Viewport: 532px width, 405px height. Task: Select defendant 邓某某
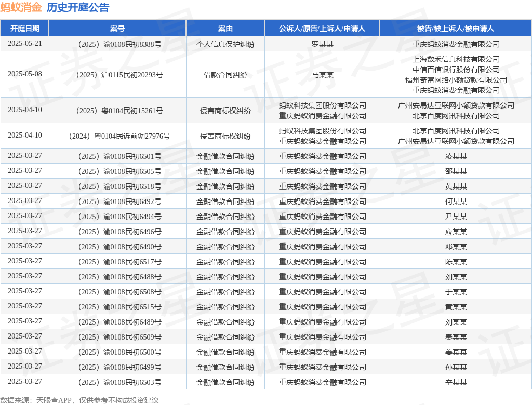click(x=456, y=247)
